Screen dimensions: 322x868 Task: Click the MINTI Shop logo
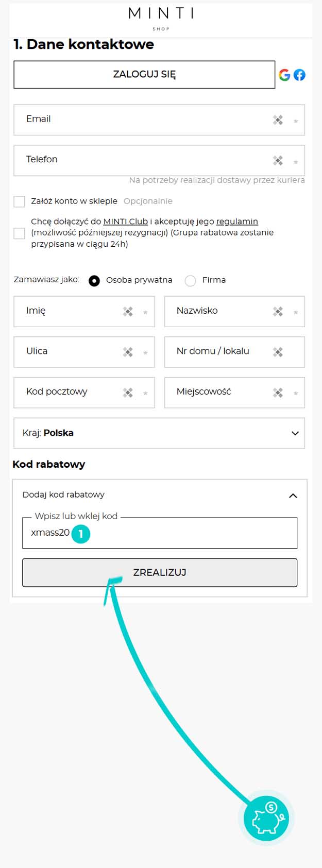coord(161,18)
